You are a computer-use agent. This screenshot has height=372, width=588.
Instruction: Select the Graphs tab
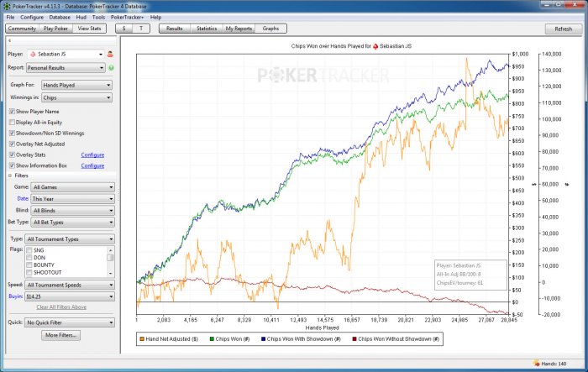pos(270,29)
